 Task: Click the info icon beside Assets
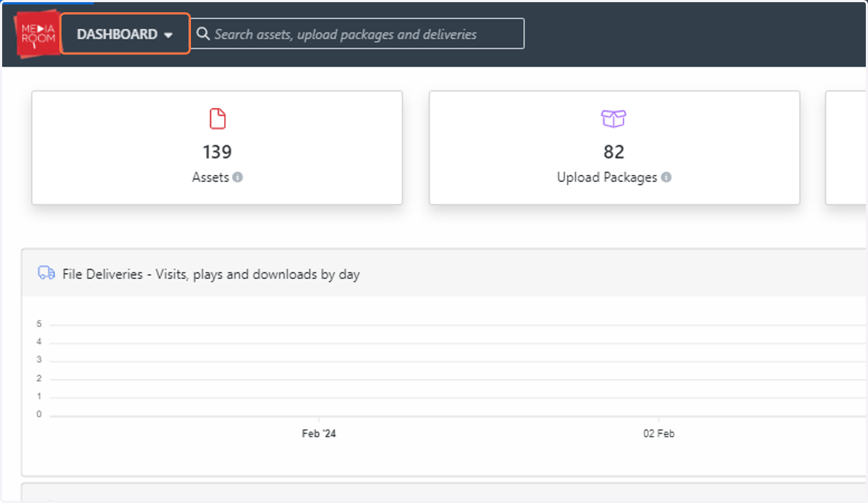pos(237,177)
